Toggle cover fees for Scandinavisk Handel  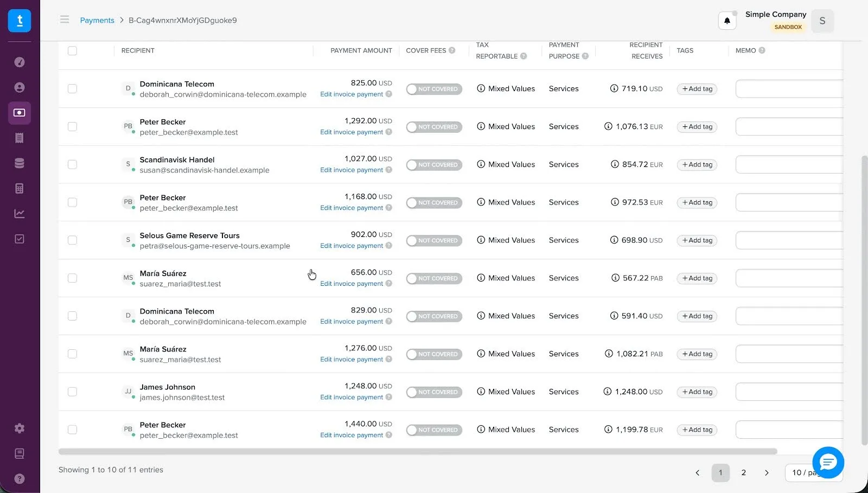pyautogui.click(x=434, y=165)
